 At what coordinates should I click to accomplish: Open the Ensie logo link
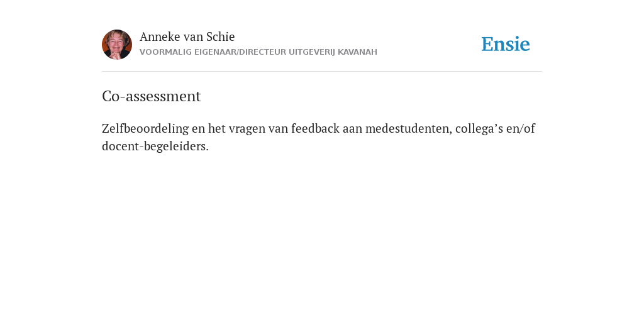506,44
